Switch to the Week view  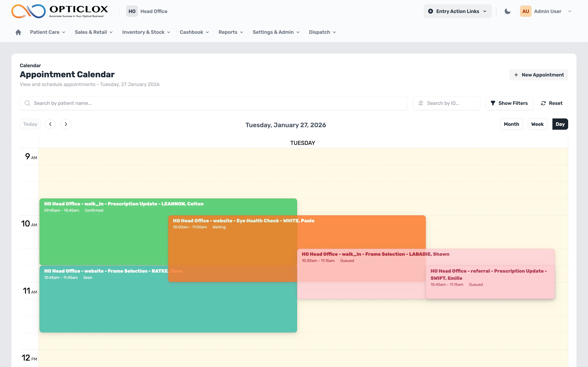[537, 124]
